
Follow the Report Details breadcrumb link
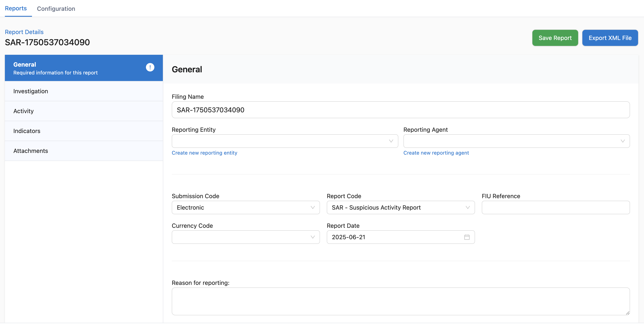(x=24, y=32)
